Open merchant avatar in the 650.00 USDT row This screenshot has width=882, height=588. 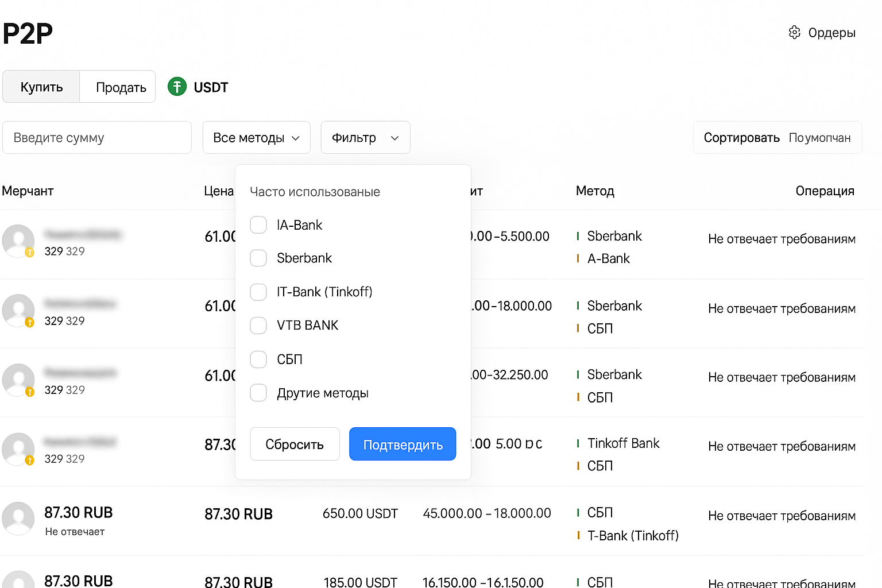(x=18, y=518)
